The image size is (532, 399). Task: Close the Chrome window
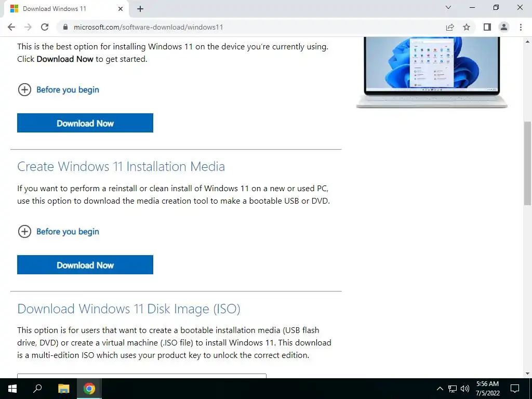pyautogui.click(x=520, y=7)
